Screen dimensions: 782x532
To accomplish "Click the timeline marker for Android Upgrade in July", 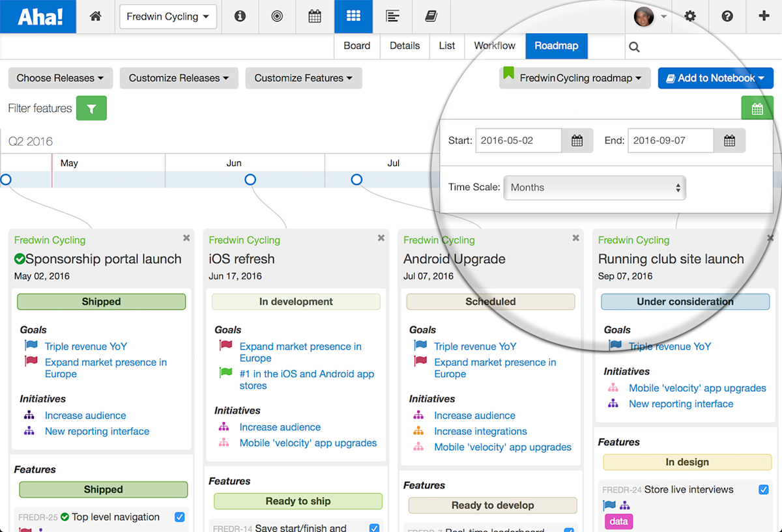I will pos(356,180).
